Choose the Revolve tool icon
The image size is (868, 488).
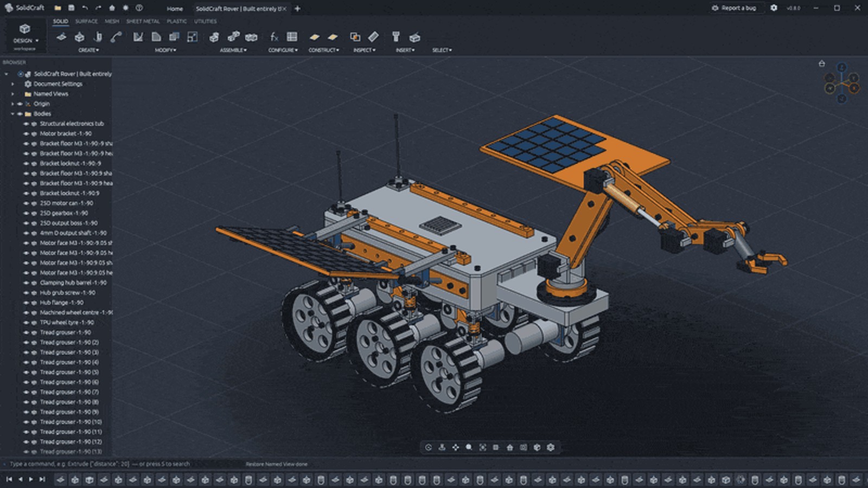[x=98, y=37]
